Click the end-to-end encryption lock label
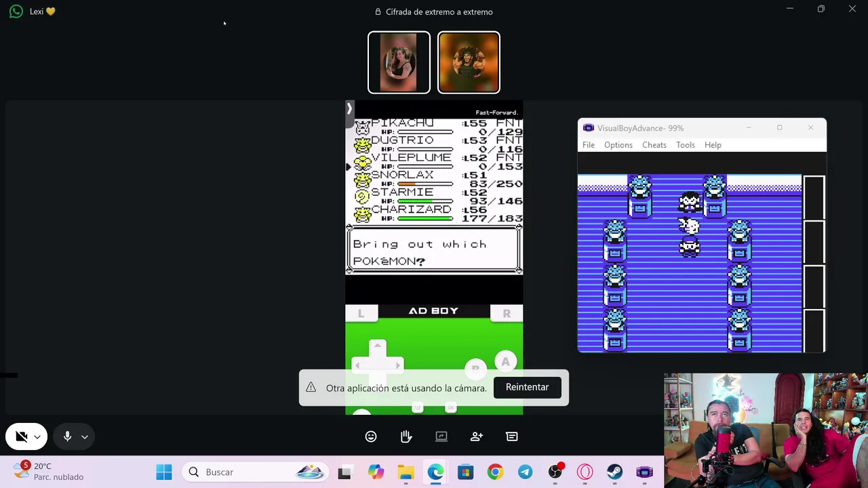The image size is (868, 488). [x=434, y=12]
